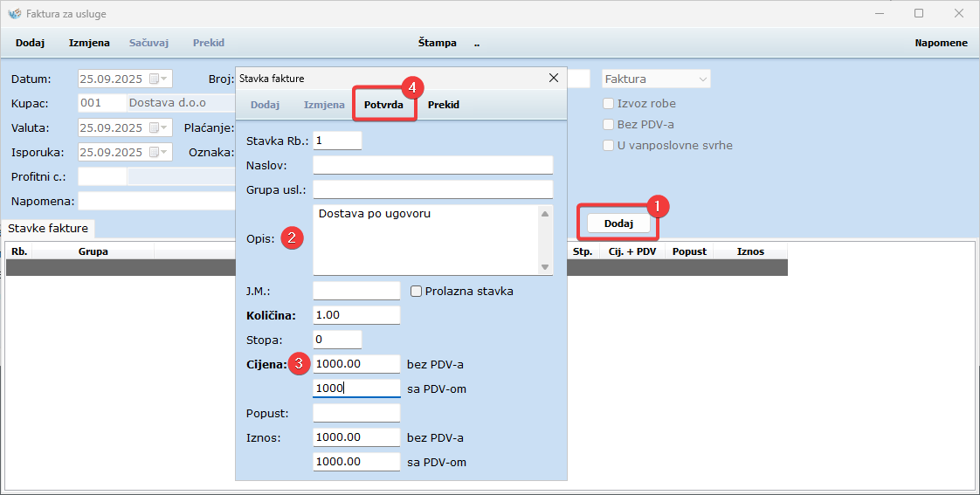Expand the Faktura document type dropdown
980x495 pixels.
tap(702, 79)
